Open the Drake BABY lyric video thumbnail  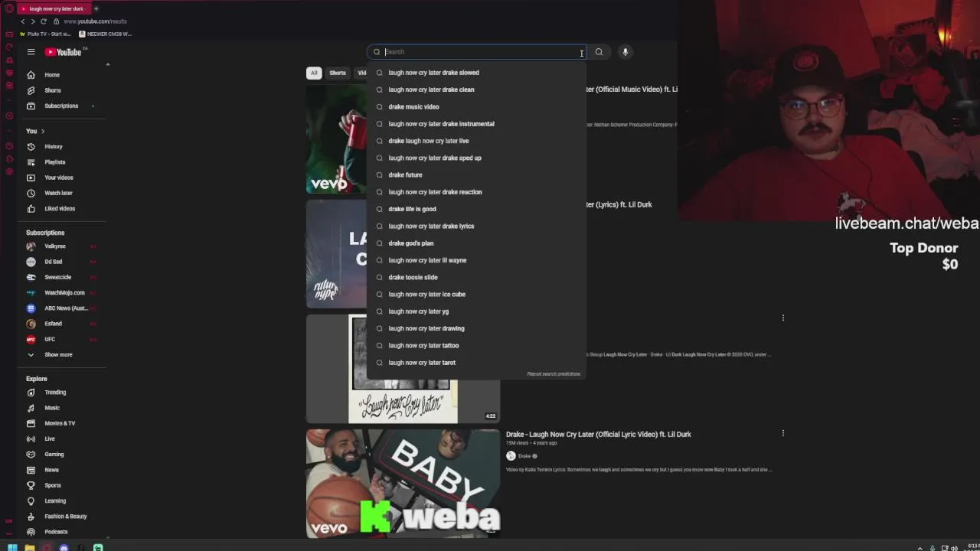click(x=403, y=483)
